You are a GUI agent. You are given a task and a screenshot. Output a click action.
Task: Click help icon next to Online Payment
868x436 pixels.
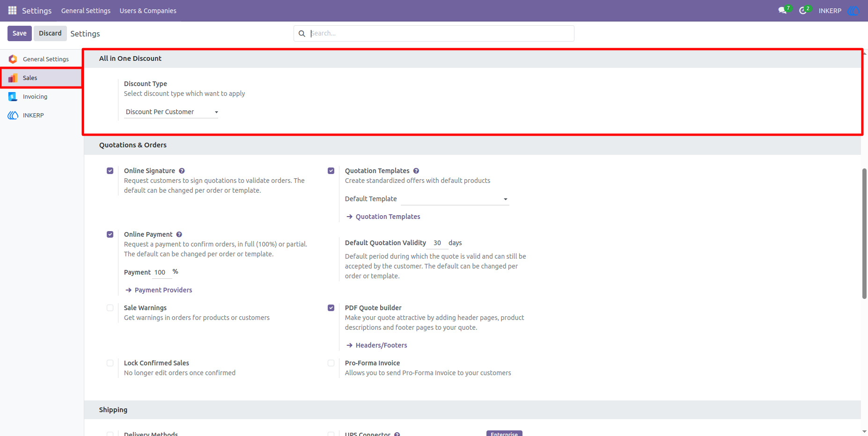179,234
